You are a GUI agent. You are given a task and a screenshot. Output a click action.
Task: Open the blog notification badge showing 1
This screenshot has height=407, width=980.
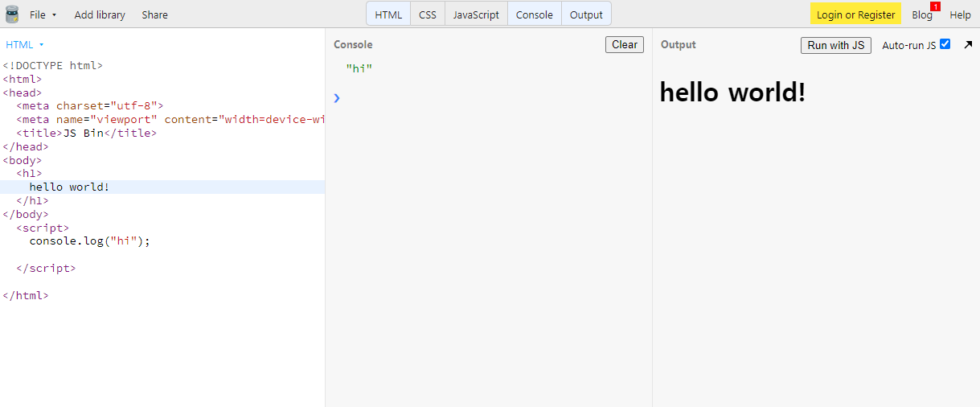[935, 6]
